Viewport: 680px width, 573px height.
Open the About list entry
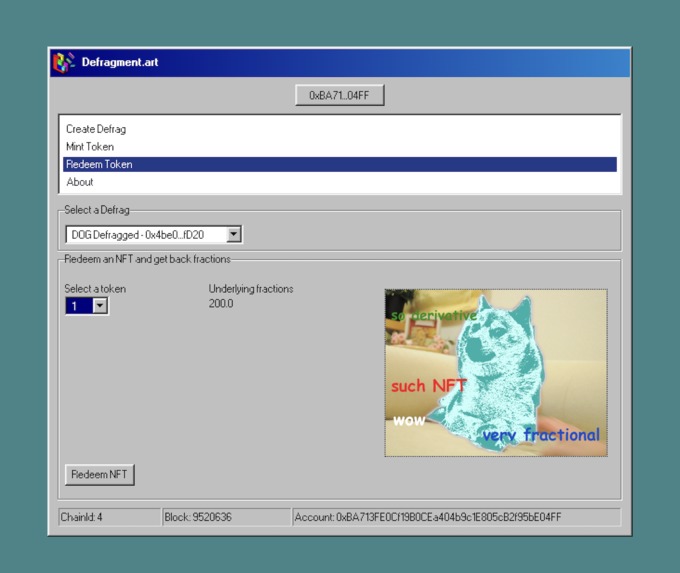(x=340, y=182)
